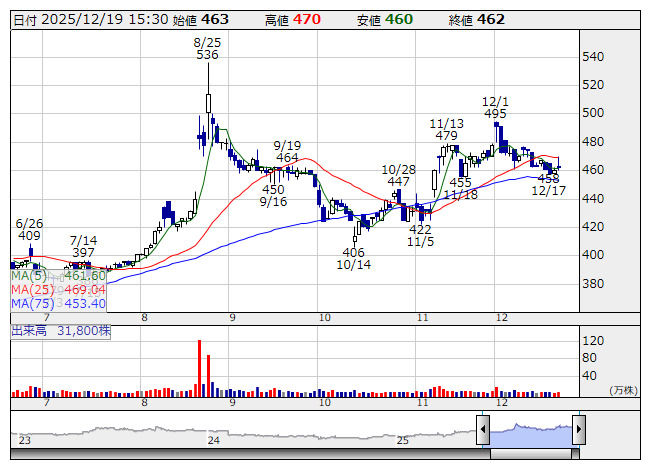Click the 11/18 455 label

[460, 189]
